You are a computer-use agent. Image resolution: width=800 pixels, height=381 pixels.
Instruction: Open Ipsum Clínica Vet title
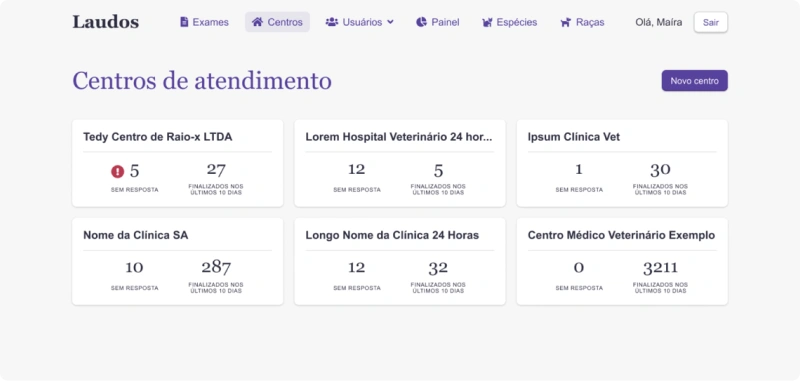tap(574, 137)
